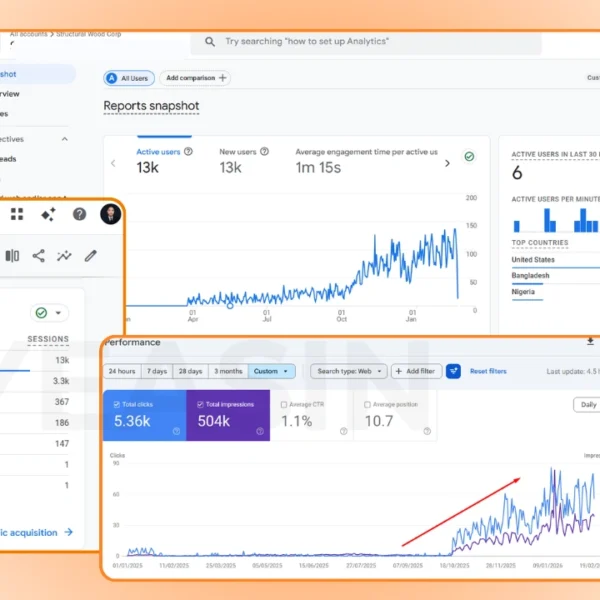Expand the green checkmark status dropdown

(x=48, y=313)
